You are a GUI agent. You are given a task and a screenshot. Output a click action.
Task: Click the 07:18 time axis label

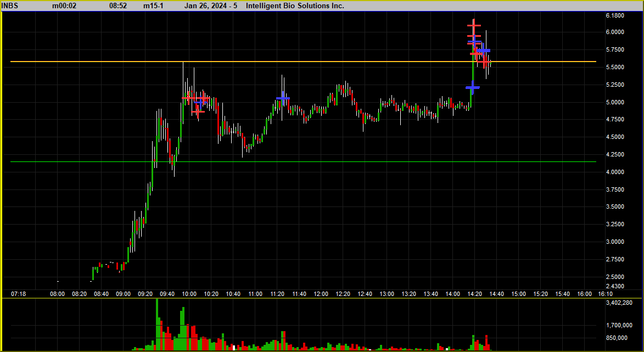(x=18, y=294)
